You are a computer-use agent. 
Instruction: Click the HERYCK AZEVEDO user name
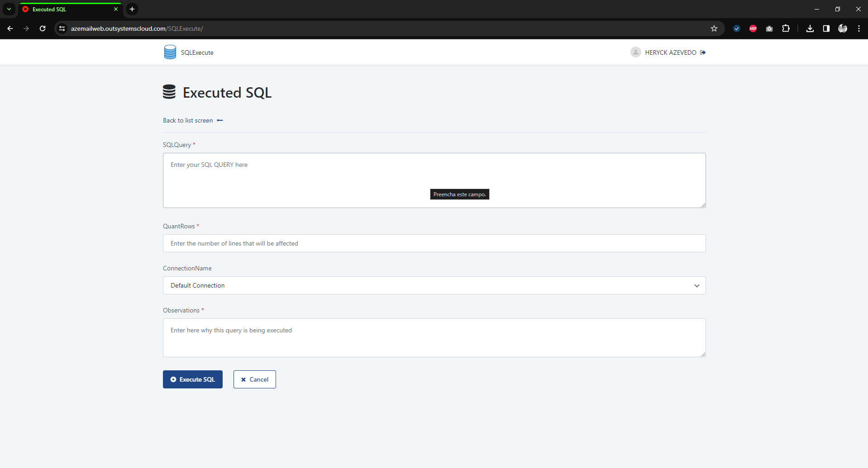point(671,52)
